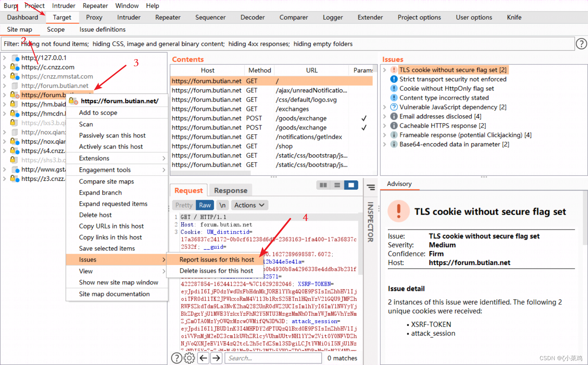Click the http://127.0.0.1 host icon
Viewport: 588px width, 365px height.
pyautogui.click(x=15, y=58)
